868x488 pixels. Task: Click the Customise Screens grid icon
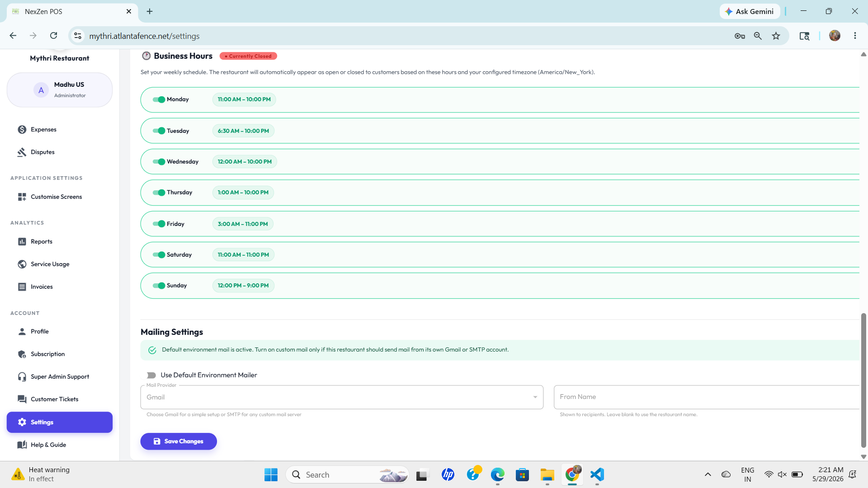22,197
